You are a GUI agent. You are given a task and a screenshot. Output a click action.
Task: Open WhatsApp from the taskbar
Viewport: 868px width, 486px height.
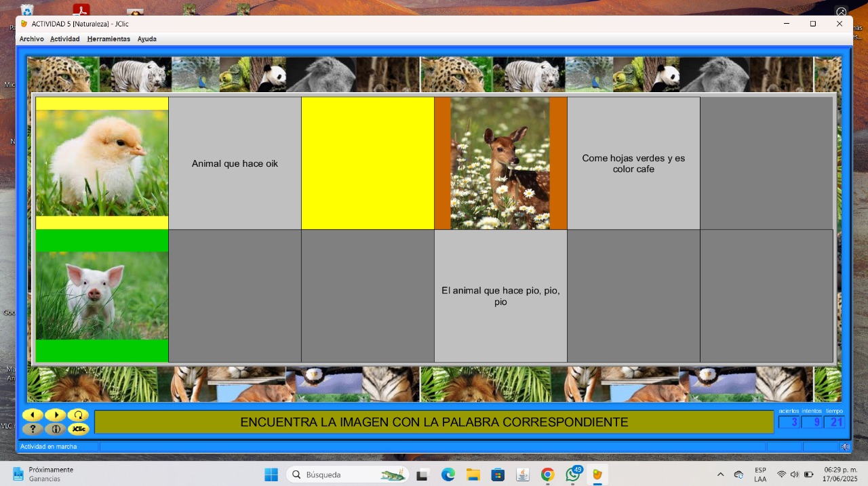tap(572, 474)
